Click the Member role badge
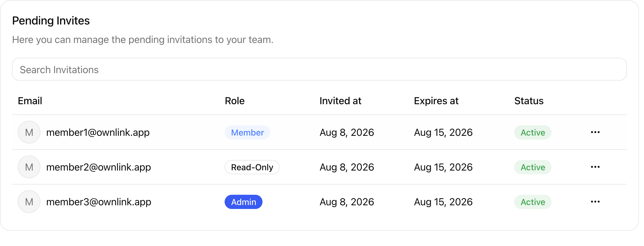644x246 pixels. pyautogui.click(x=247, y=132)
